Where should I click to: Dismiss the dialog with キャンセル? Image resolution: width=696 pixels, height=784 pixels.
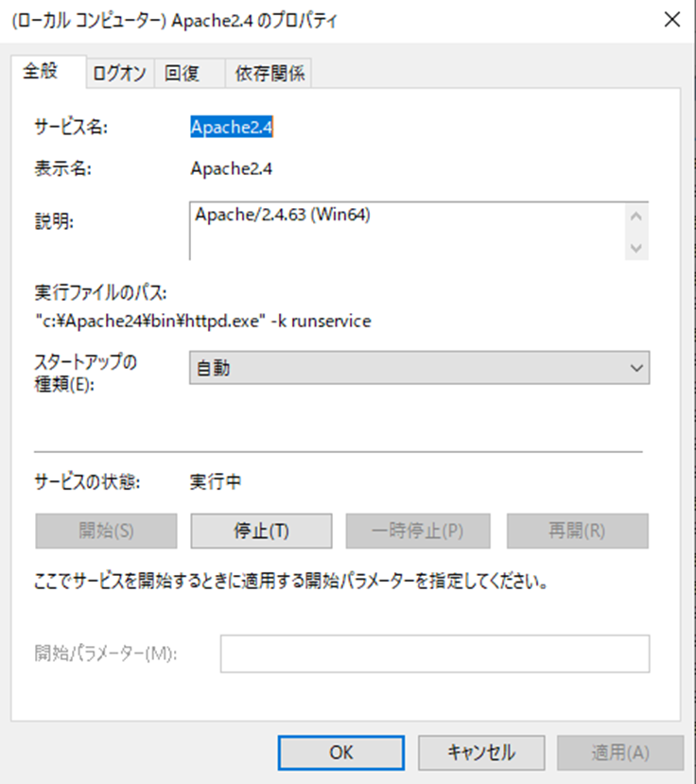pos(481,753)
